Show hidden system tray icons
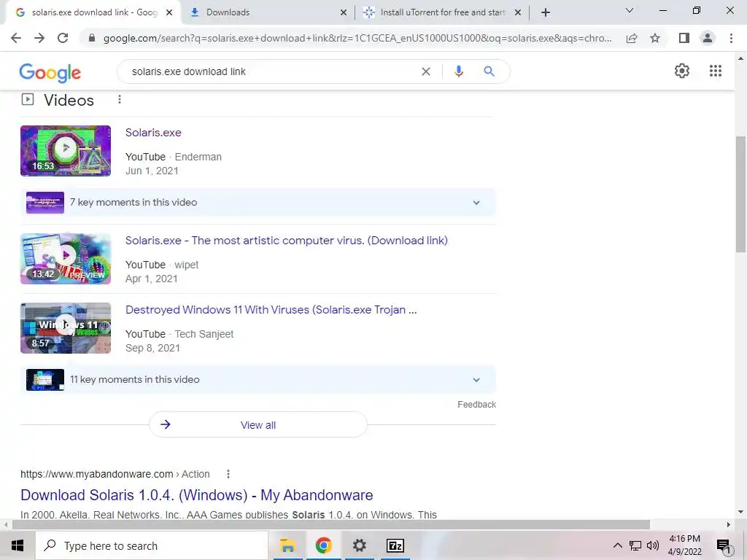The image size is (747, 560). point(617,545)
